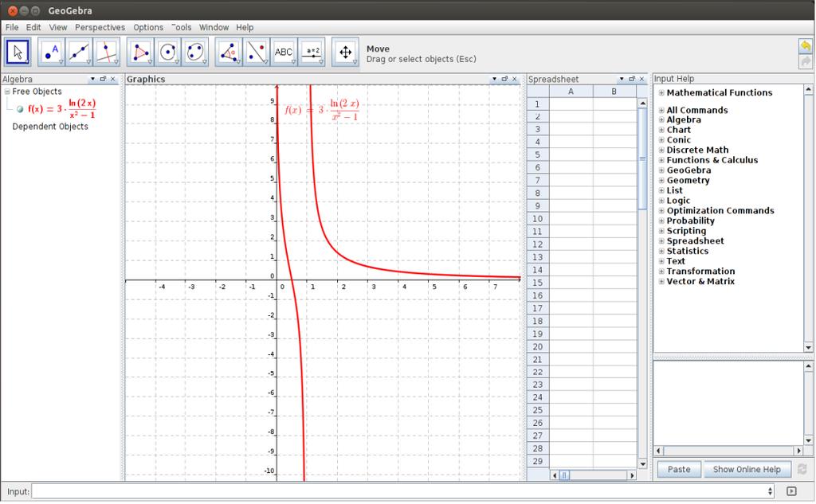Click the Paste button
Image resolution: width=816 pixels, height=504 pixels.
[x=679, y=469]
